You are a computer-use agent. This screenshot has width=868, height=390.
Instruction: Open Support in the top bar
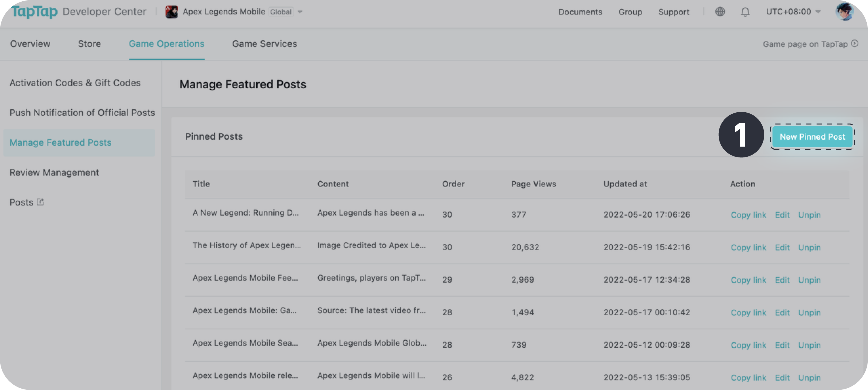(674, 12)
